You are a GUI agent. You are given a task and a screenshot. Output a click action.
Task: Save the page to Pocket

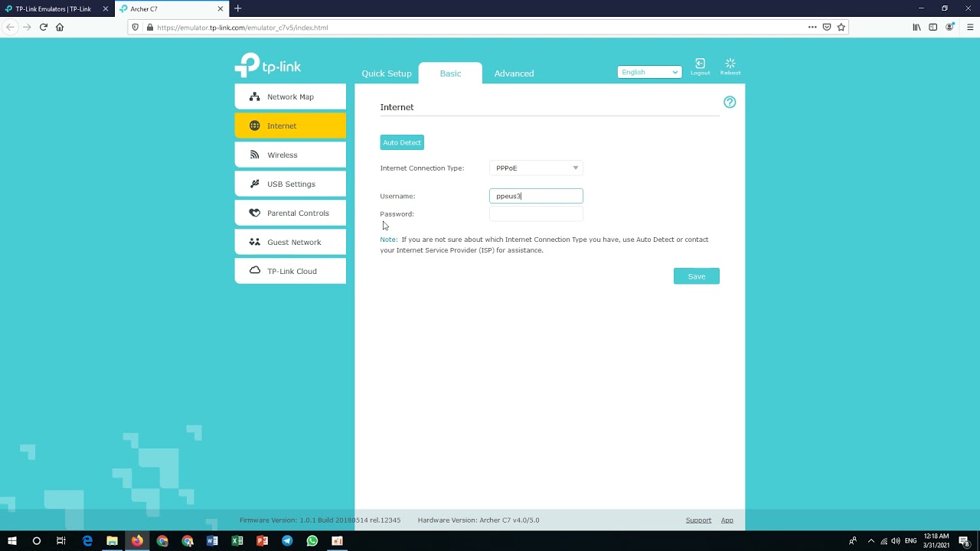(x=827, y=27)
